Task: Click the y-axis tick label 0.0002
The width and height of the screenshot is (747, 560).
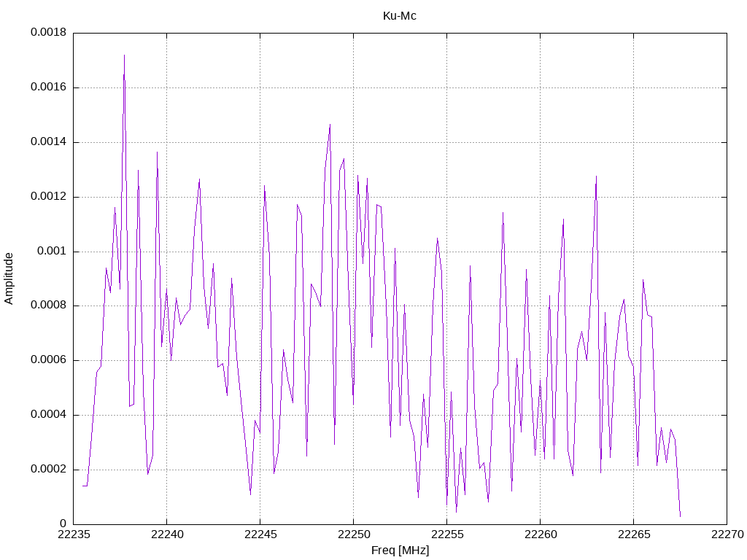Action: [x=49, y=469]
